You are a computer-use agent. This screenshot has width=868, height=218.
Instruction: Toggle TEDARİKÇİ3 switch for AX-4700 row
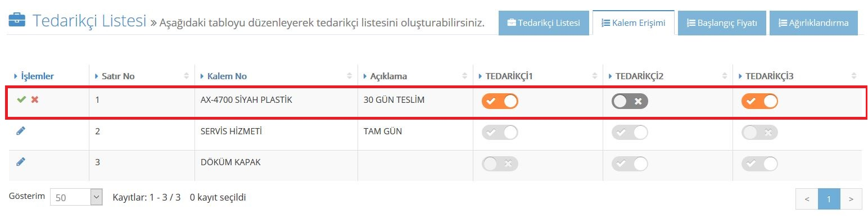[x=759, y=101]
